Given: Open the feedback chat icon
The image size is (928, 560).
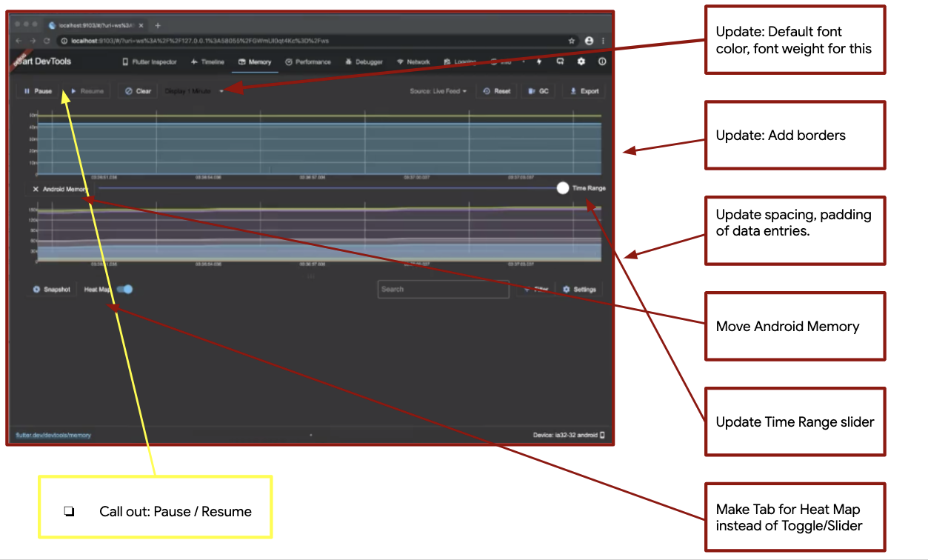Looking at the screenshot, I should 561,62.
